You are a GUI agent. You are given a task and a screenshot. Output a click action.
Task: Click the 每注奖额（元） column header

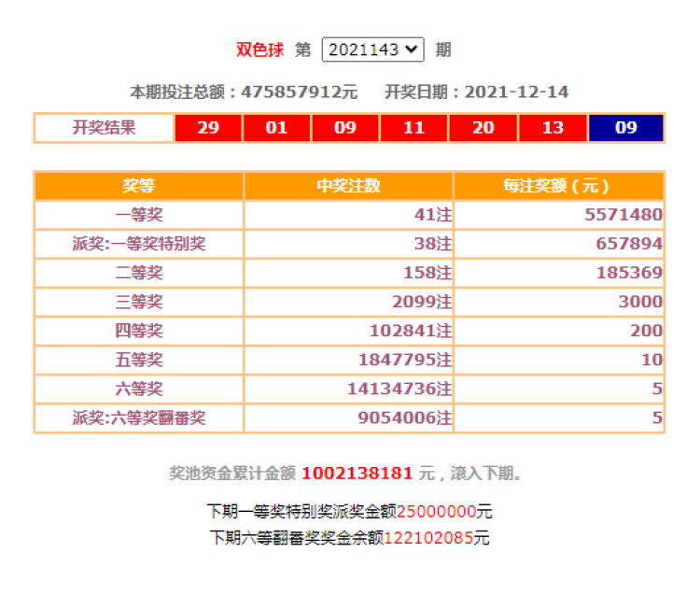[x=558, y=186]
